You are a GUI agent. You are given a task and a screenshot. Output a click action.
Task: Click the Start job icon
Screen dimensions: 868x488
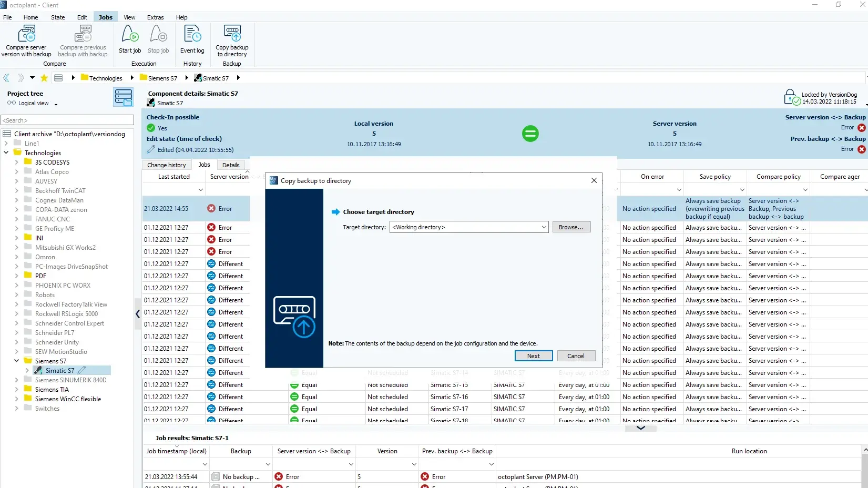[x=130, y=34]
